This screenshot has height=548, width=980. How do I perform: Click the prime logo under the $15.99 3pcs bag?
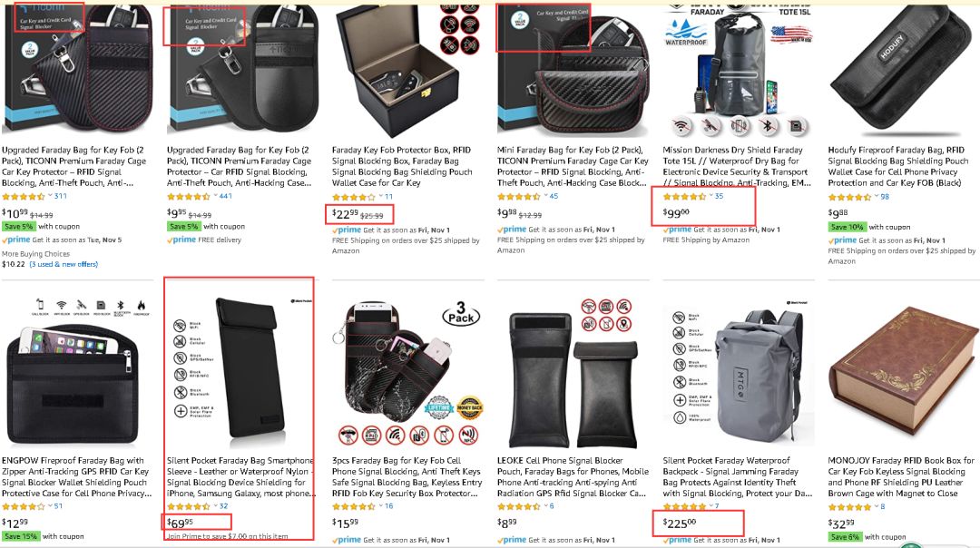[347, 540]
